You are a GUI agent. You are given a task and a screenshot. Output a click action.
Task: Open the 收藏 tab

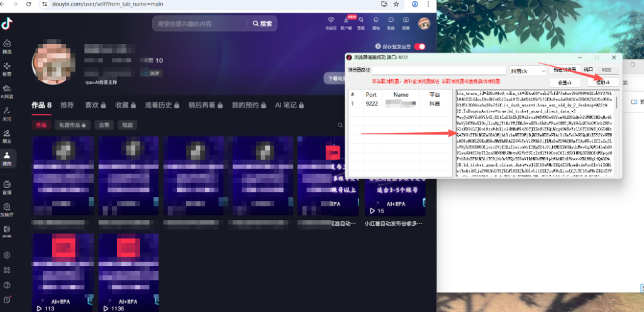tap(125, 105)
